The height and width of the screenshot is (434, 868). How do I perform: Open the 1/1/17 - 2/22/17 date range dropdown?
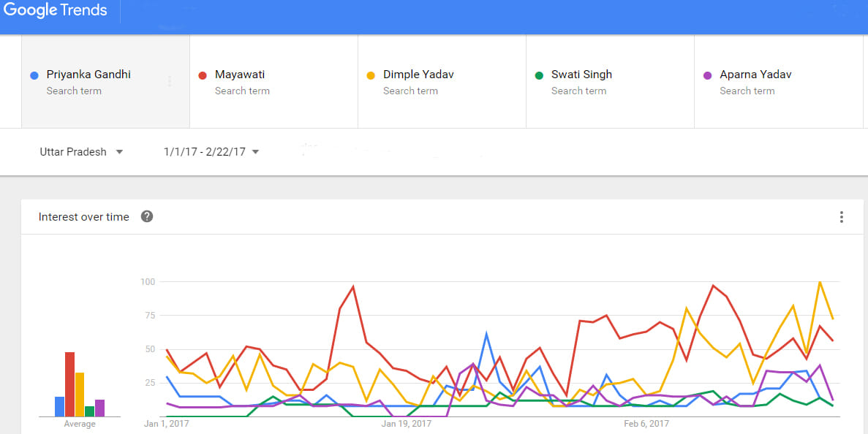pos(211,152)
